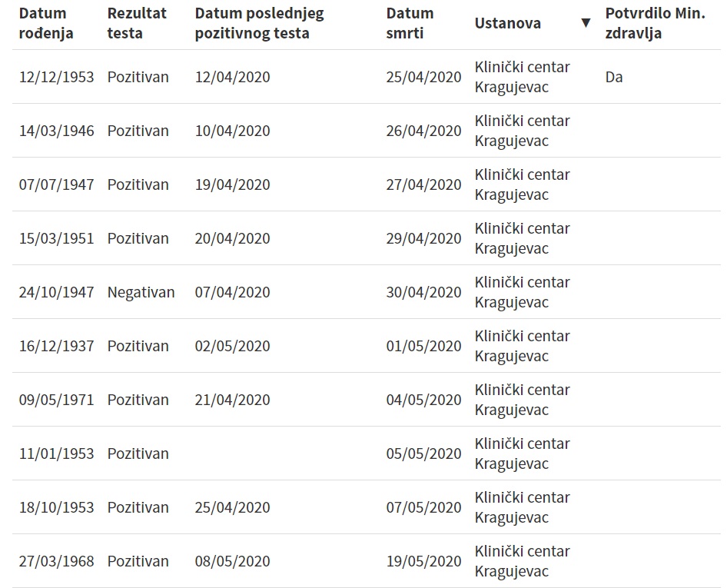Click death date 30/04/2020 cell
This screenshot has width=727, height=588.
click(x=423, y=292)
